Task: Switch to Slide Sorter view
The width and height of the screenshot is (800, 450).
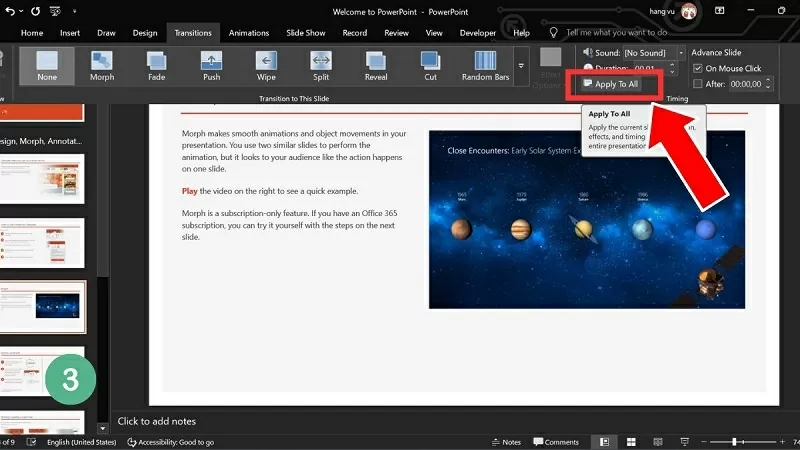Action: tap(630, 441)
